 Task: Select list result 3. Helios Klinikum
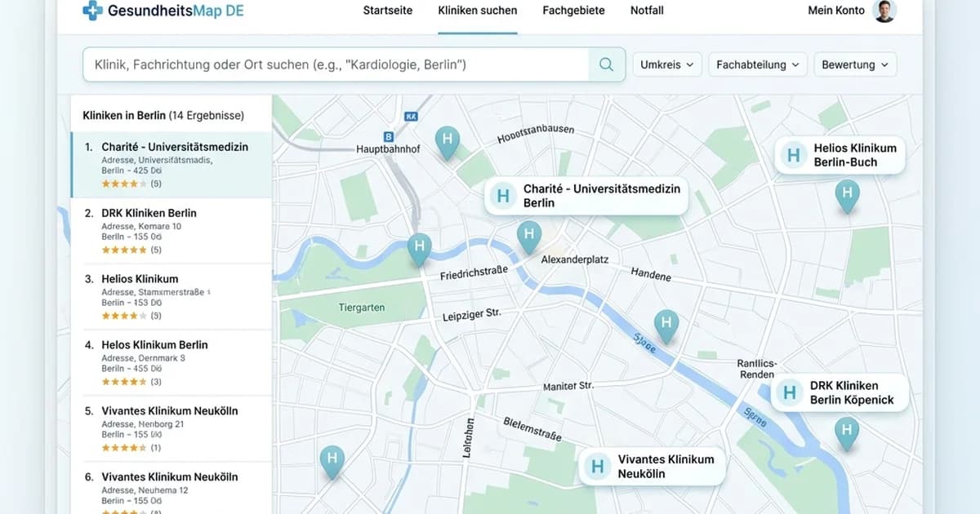point(171,297)
